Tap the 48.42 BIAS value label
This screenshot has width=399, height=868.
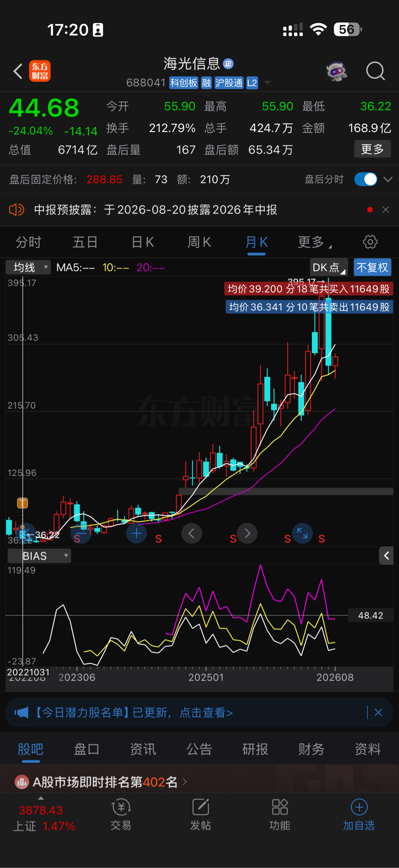tap(370, 616)
